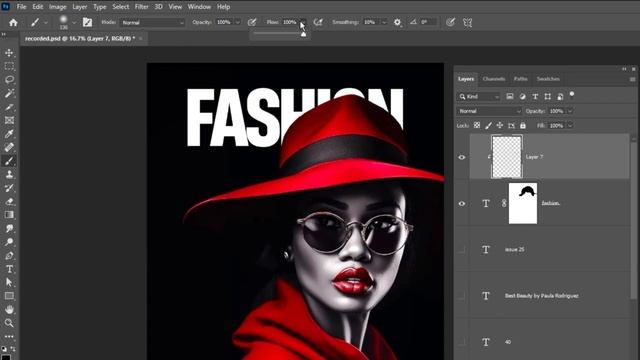Toggle lock transparent pixels

point(477,126)
